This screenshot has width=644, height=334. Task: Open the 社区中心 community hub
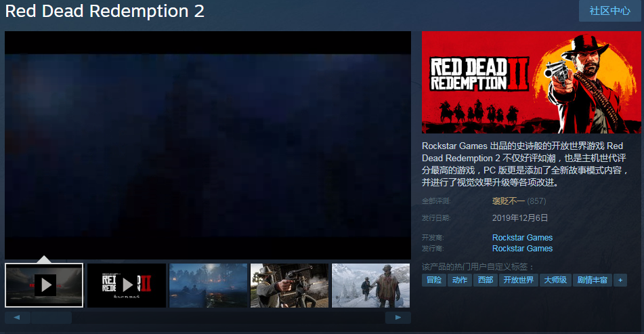609,12
